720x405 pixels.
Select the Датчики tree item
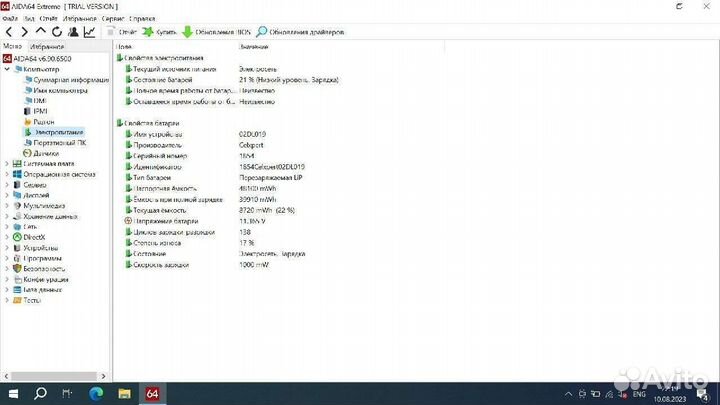pyautogui.click(x=41, y=153)
